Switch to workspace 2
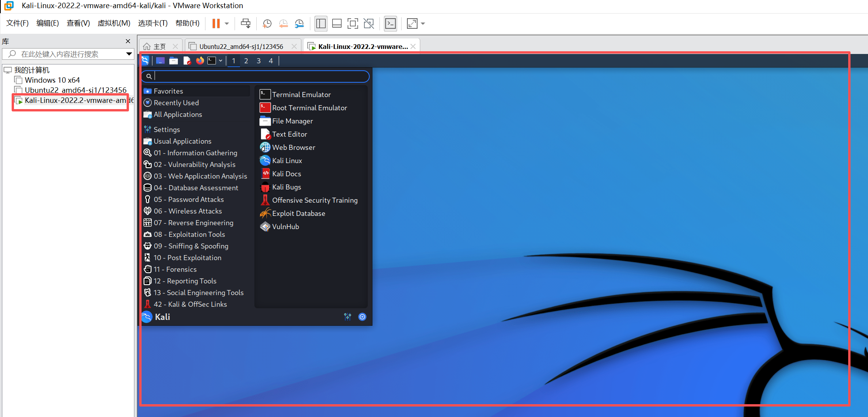Screen dimensions: 868x417 (246, 61)
